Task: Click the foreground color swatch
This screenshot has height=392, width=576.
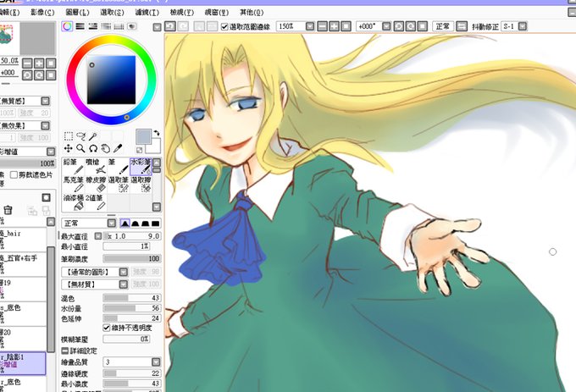Action: tap(143, 136)
